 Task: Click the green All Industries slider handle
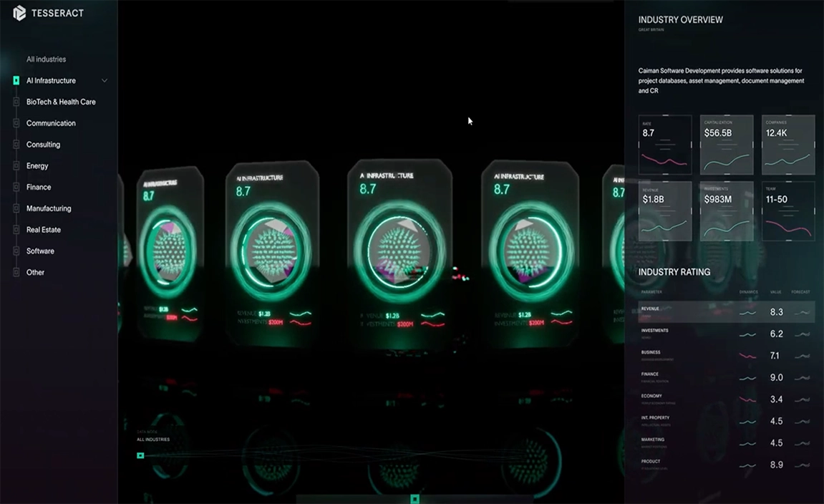click(x=140, y=455)
